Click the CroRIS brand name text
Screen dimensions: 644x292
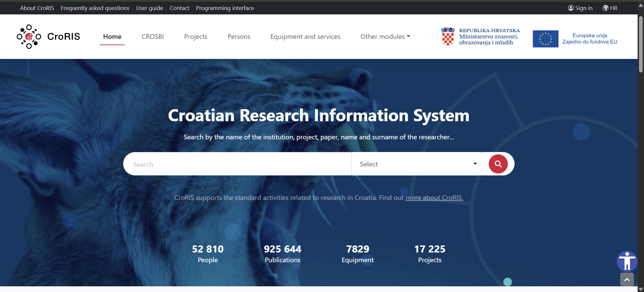64,36
